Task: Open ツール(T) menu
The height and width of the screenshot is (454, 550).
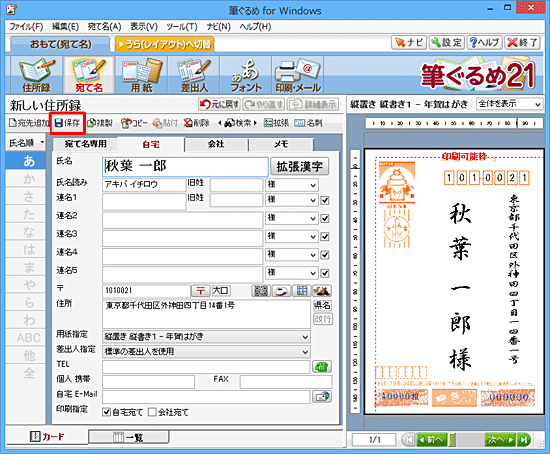Action: [182, 27]
